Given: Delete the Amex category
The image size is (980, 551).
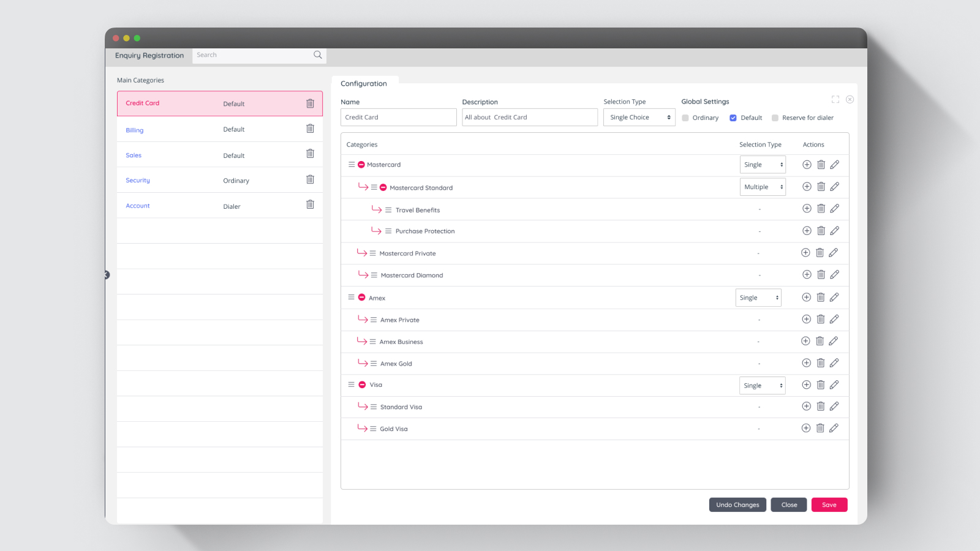Looking at the screenshot, I should coord(820,298).
